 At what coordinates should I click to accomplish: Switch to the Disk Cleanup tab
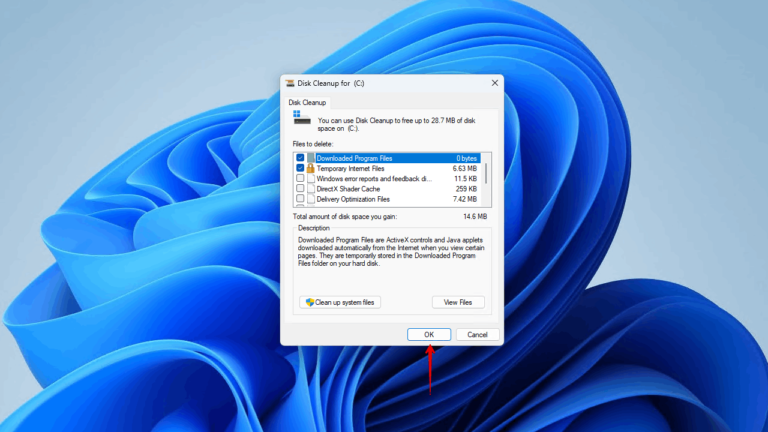click(307, 102)
